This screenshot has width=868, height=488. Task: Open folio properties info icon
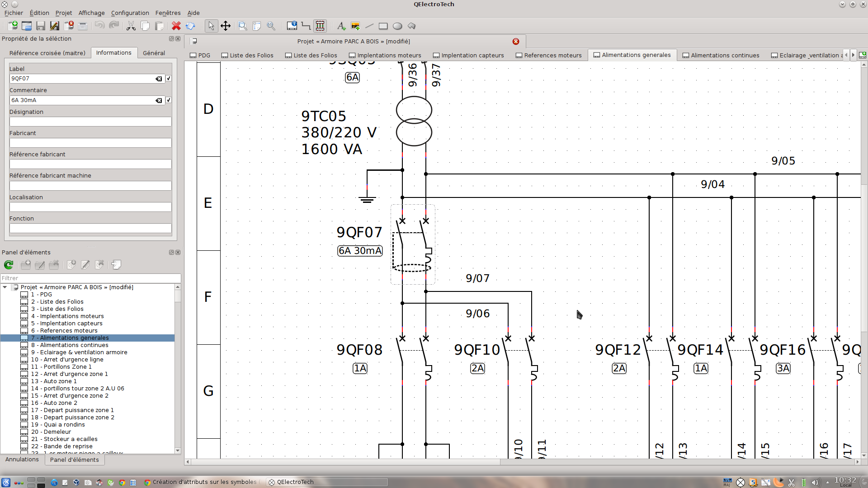coord(292,26)
